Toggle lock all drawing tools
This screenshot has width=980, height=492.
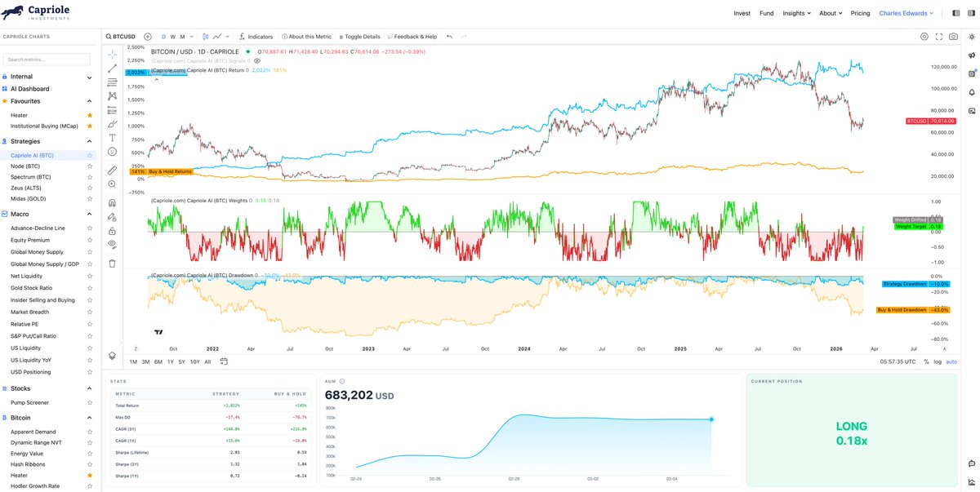(x=112, y=230)
